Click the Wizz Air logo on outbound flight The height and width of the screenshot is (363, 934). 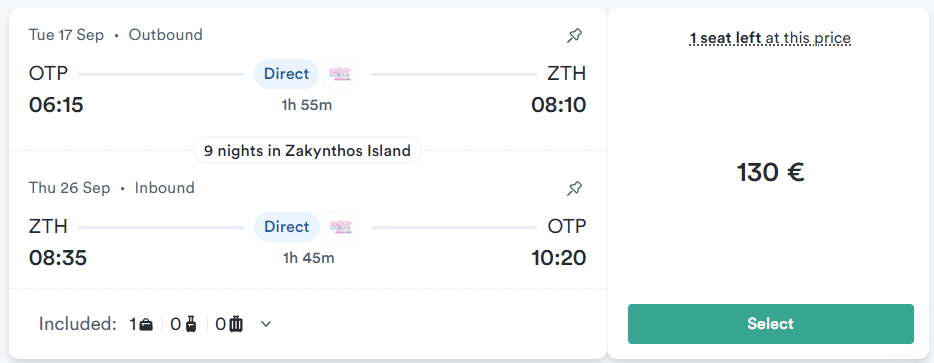(340, 74)
